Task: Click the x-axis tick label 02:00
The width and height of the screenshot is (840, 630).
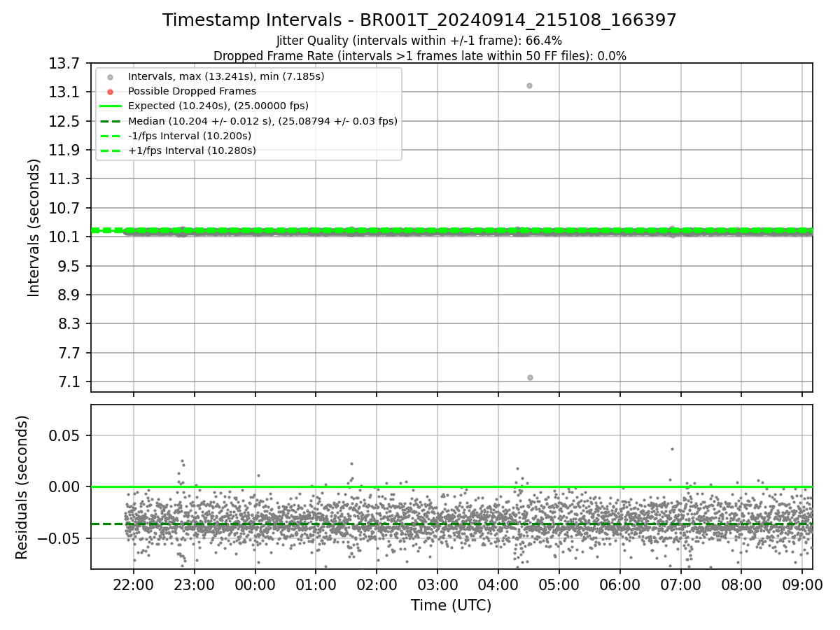Action: (377, 584)
